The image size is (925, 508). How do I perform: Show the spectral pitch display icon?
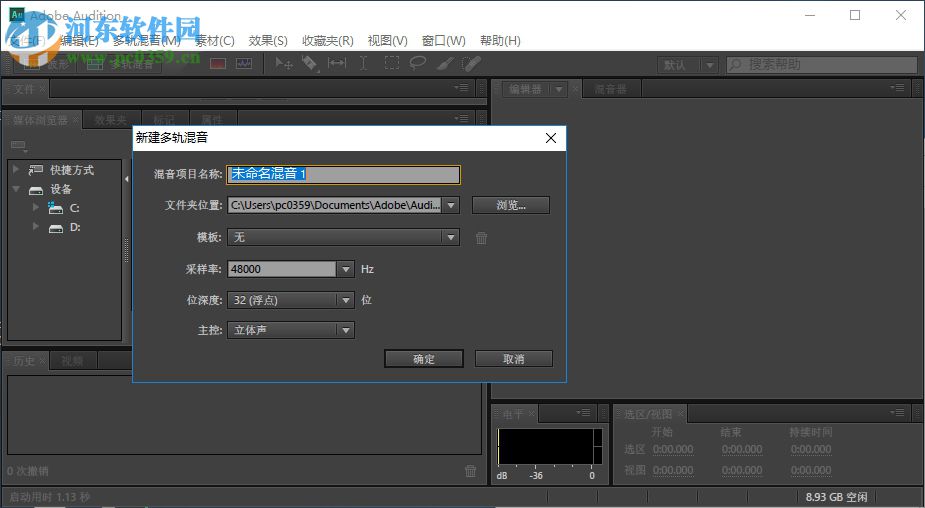244,63
